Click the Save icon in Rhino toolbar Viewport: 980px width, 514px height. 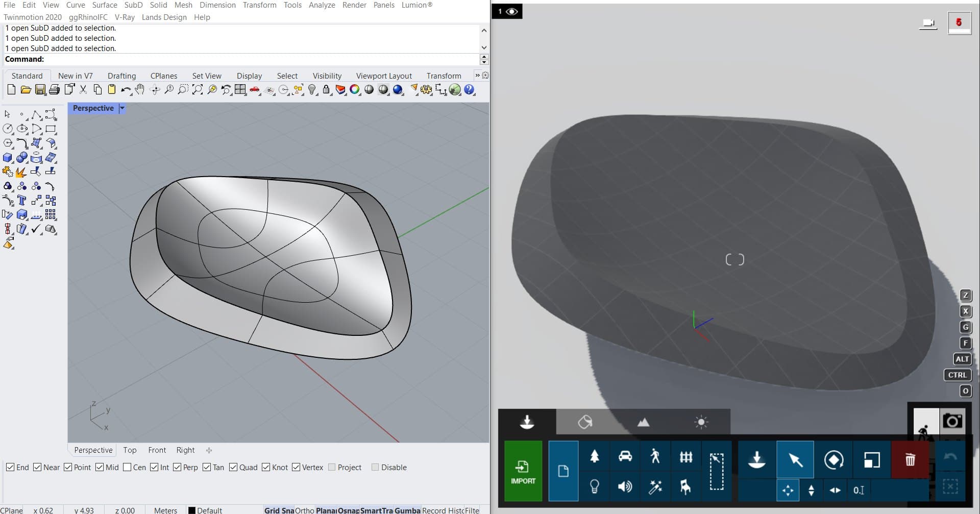pyautogui.click(x=40, y=90)
